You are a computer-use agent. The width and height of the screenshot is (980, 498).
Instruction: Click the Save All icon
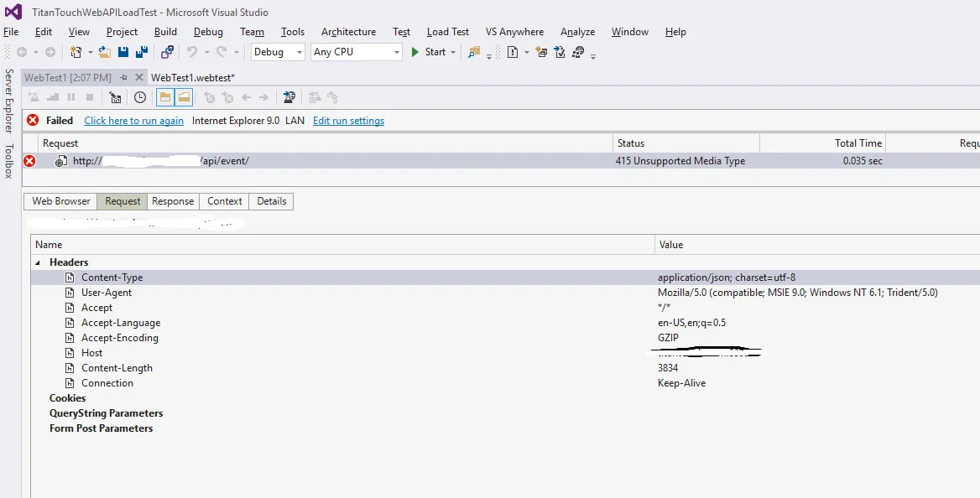click(142, 53)
